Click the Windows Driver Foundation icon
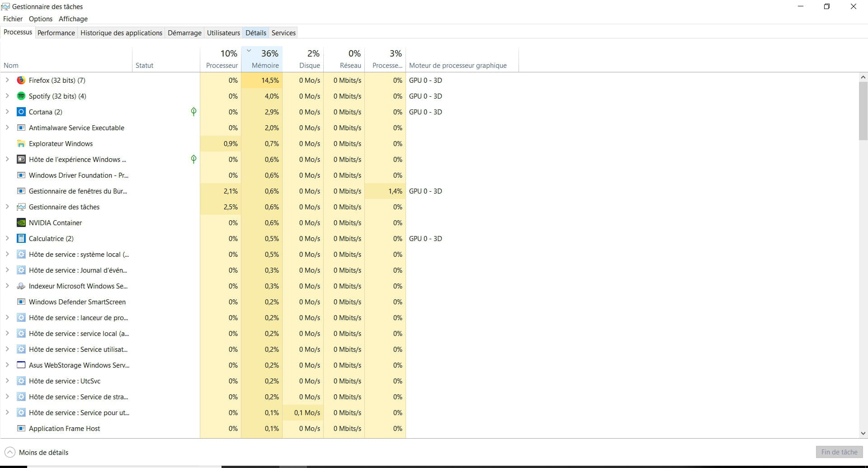Viewport: 868px width, 468px height. pos(21,175)
